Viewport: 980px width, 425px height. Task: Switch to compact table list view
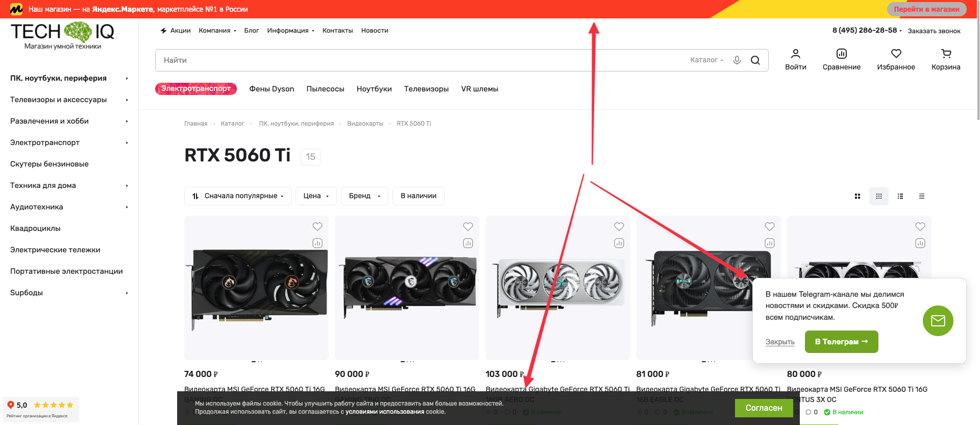point(922,196)
